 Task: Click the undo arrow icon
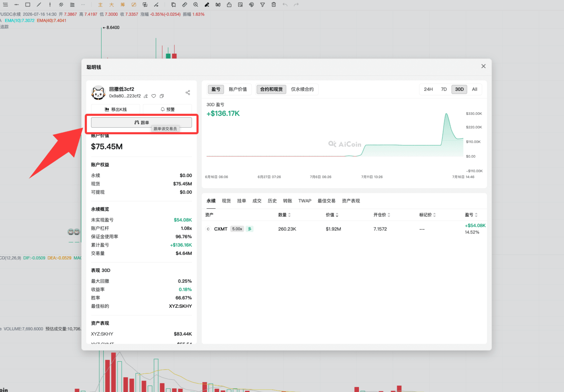tap(285, 5)
